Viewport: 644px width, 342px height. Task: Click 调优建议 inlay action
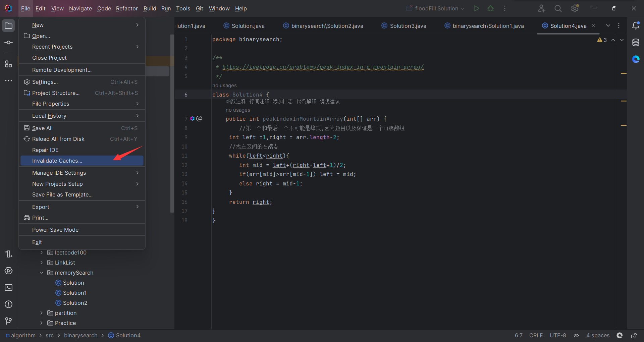coord(329,101)
